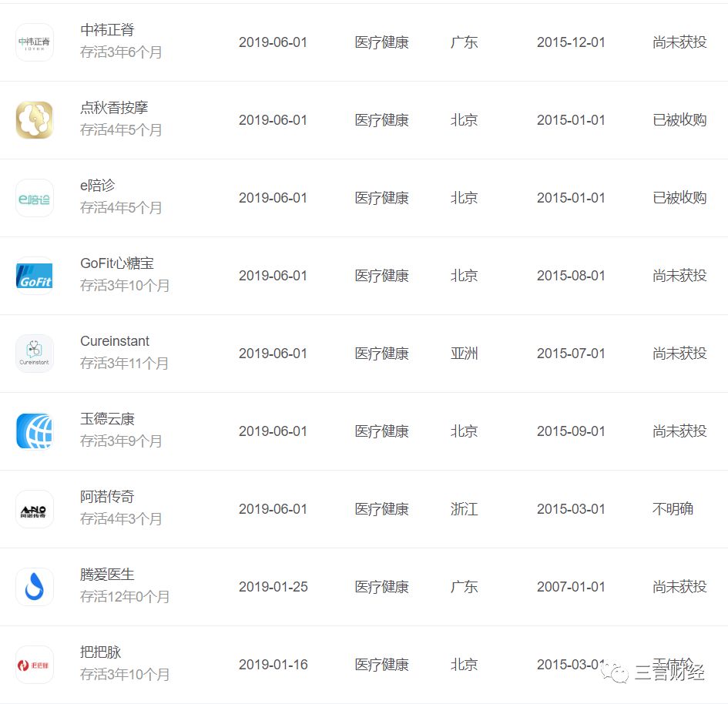Click the Cureinstant company name
The width and height of the screenshot is (728, 704).
(115, 341)
